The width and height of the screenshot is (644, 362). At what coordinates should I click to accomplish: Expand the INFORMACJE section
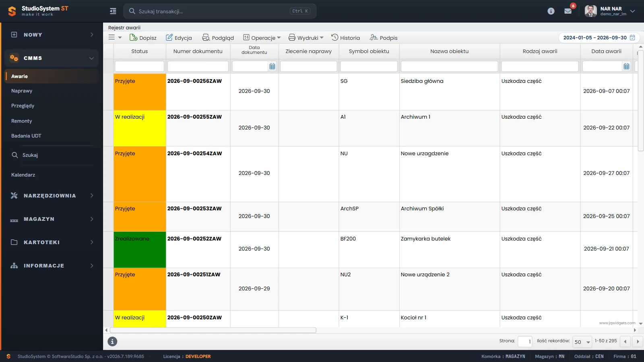pyautogui.click(x=52, y=265)
